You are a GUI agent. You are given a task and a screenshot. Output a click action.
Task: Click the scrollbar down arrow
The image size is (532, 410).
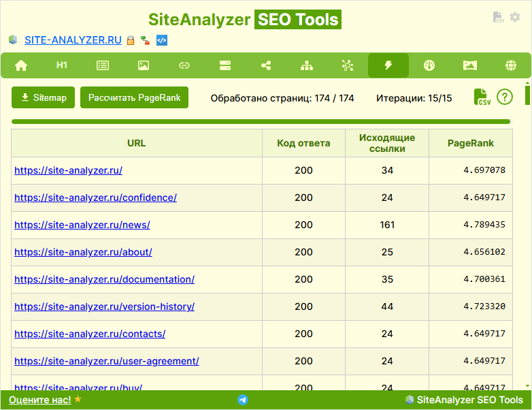pos(527,386)
